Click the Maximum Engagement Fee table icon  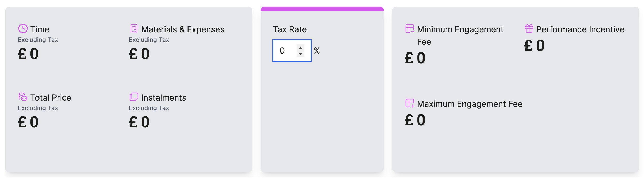pyautogui.click(x=410, y=103)
